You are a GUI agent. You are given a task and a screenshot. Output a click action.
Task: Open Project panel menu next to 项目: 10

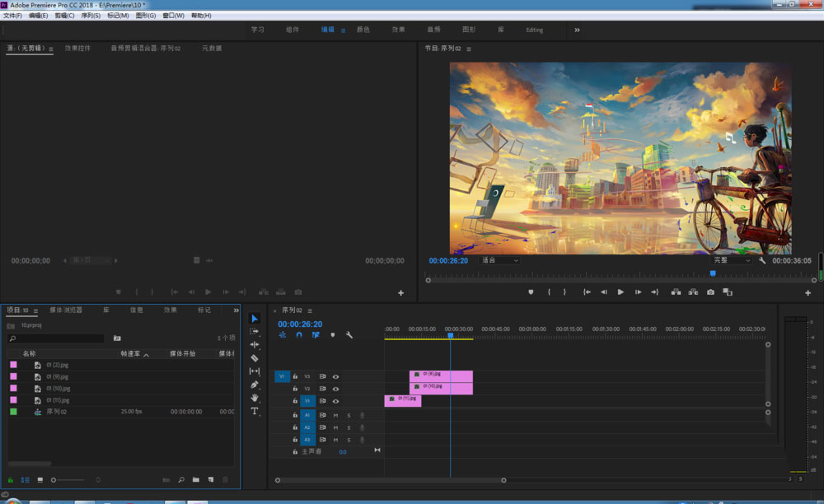click(35, 310)
